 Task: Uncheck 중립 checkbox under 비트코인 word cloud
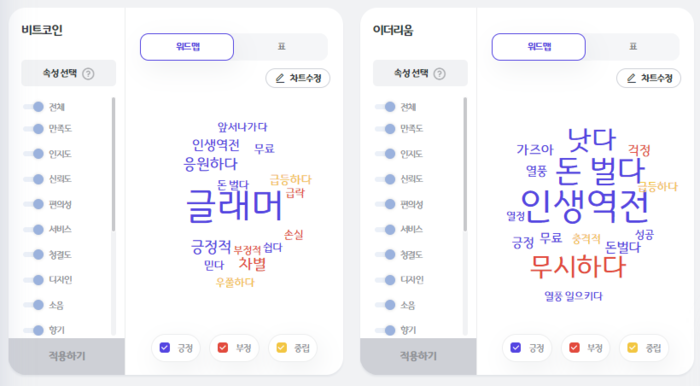click(x=282, y=348)
